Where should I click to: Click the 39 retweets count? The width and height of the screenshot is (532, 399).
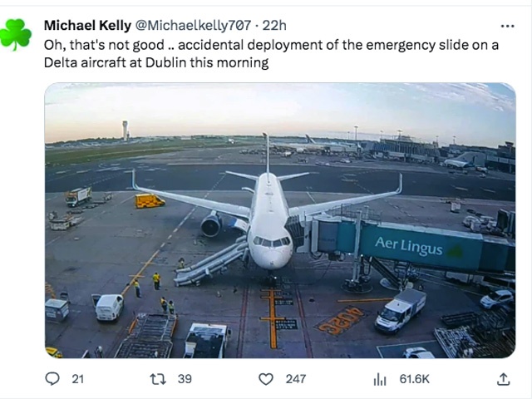(185, 378)
